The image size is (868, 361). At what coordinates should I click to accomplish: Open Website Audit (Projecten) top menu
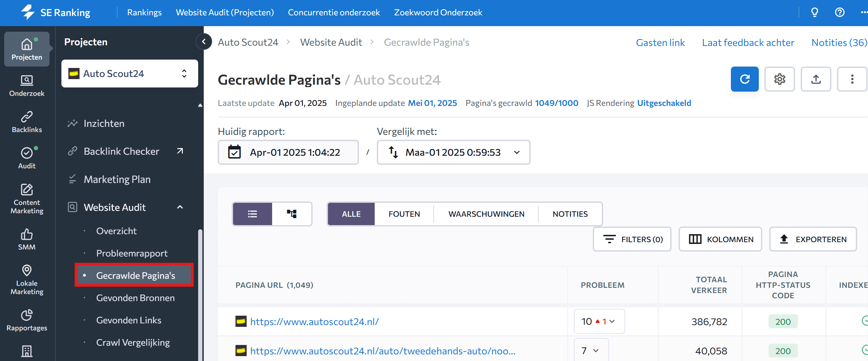coord(225,13)
